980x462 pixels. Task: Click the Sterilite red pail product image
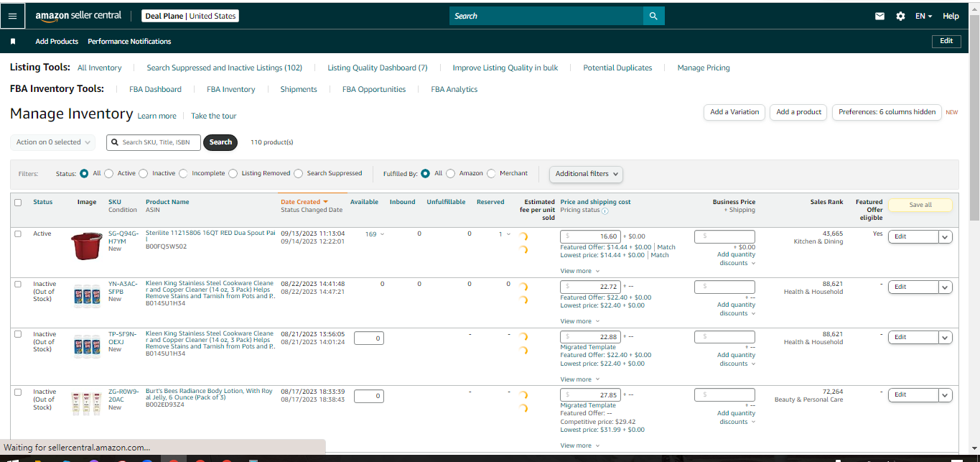[87, 245]
